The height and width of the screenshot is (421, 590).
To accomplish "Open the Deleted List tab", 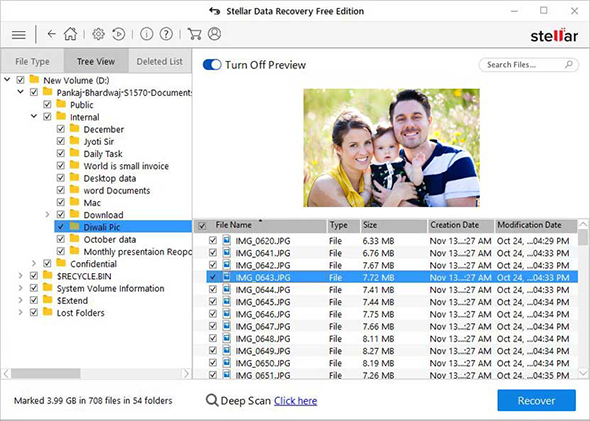I will coord(160,61).
